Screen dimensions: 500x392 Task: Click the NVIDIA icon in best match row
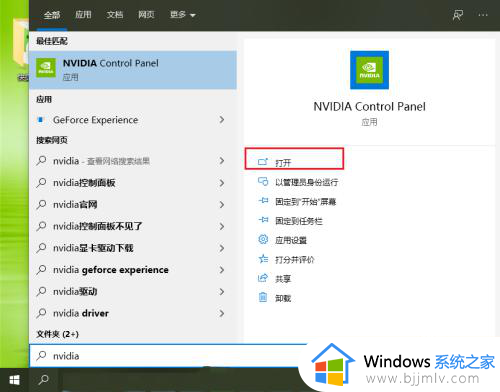[46, 68]
